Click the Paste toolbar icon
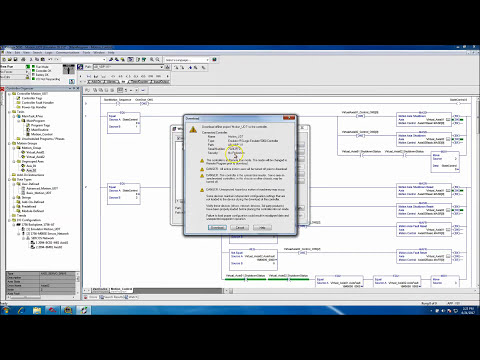The image size is (480, 360). point(43,59)
